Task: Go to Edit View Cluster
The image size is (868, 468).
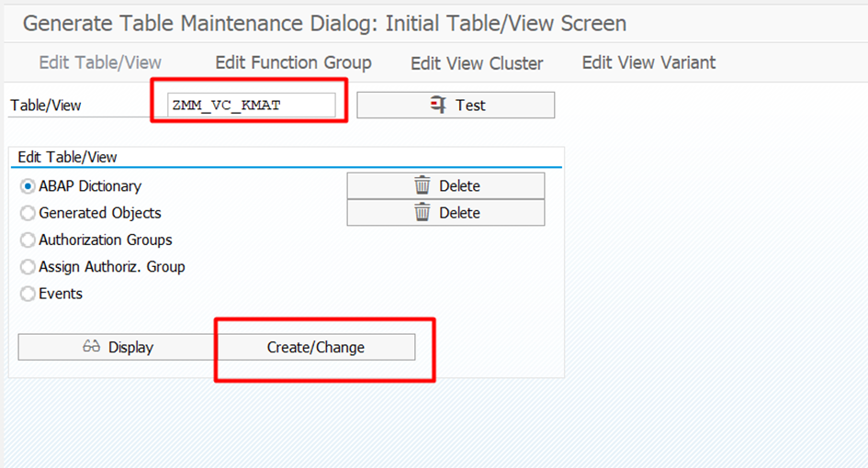Action: pos(477,63)
